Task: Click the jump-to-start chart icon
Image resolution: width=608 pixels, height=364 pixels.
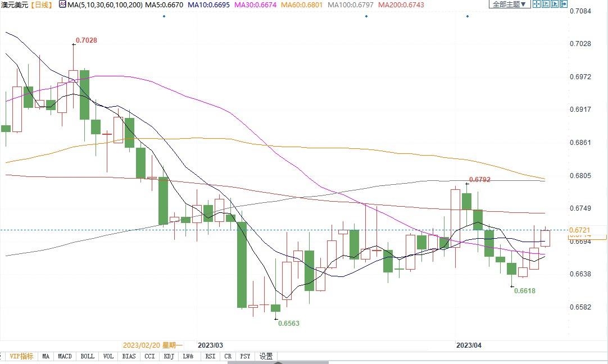Action: click(546, 4)
